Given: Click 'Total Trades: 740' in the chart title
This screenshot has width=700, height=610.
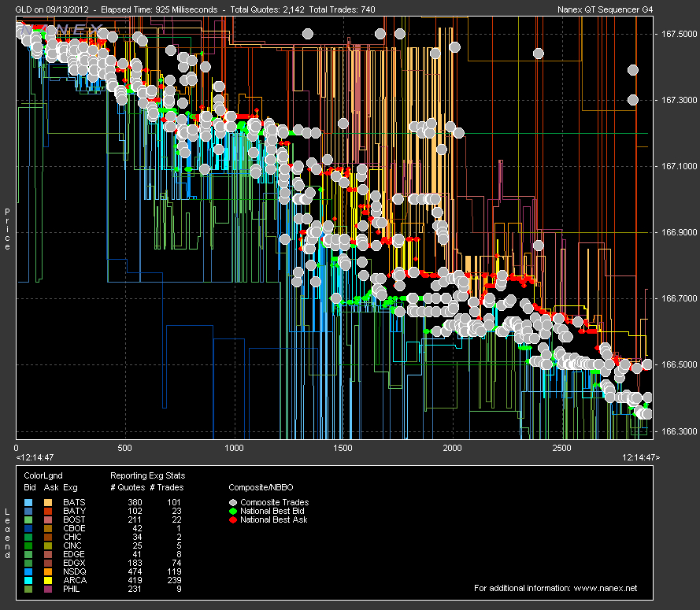Looking at the screenshot, I should pyautogui.click(x=342, y=9).
